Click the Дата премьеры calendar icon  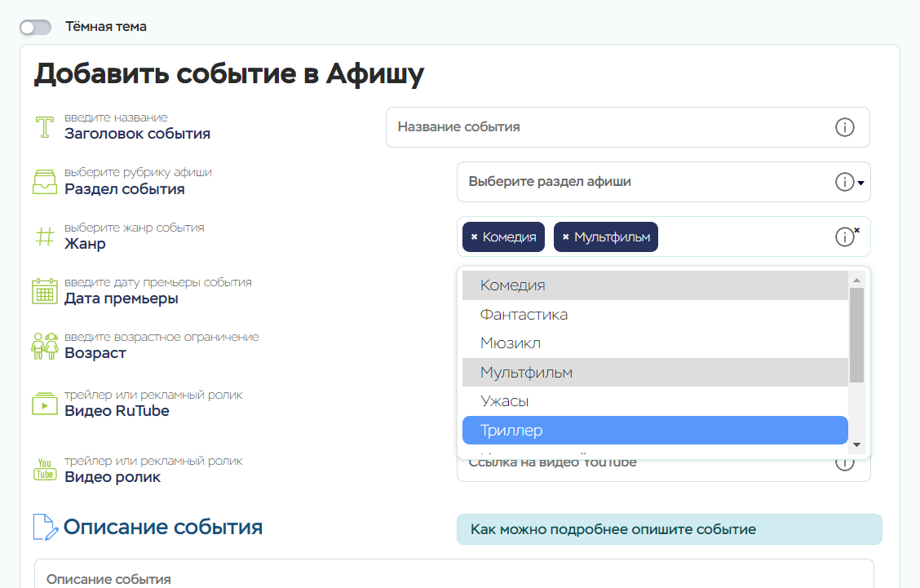pyautogui.click(x=43, y=291)
